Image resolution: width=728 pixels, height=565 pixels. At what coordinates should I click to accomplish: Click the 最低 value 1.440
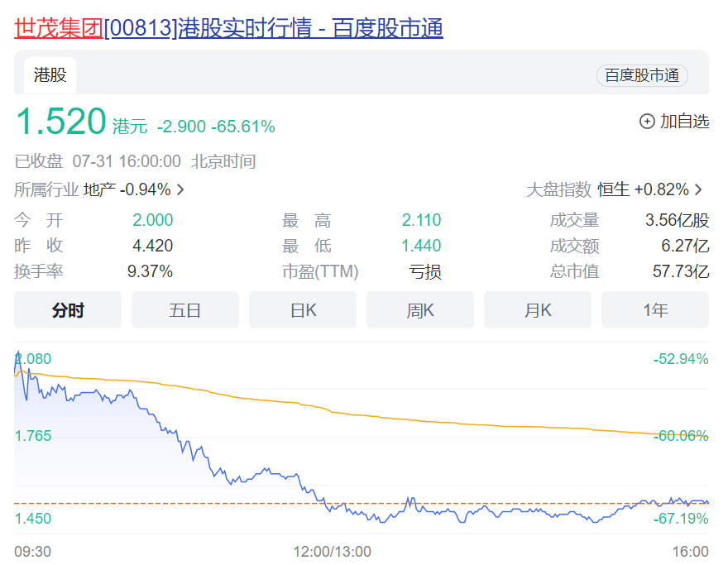[x=422, y=246]
